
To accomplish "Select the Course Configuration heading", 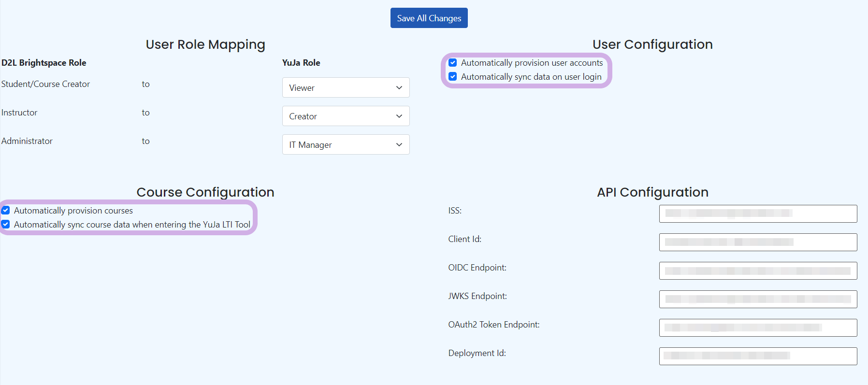I will click(205, 192).
